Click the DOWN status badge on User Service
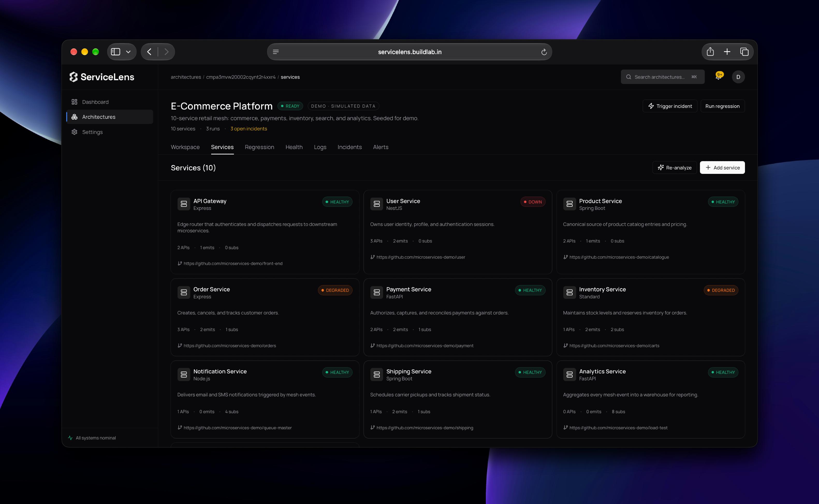 (532, 202)
